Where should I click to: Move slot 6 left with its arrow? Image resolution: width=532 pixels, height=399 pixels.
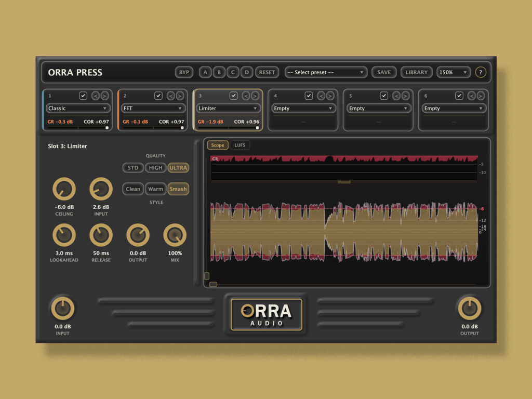point(472,96)
